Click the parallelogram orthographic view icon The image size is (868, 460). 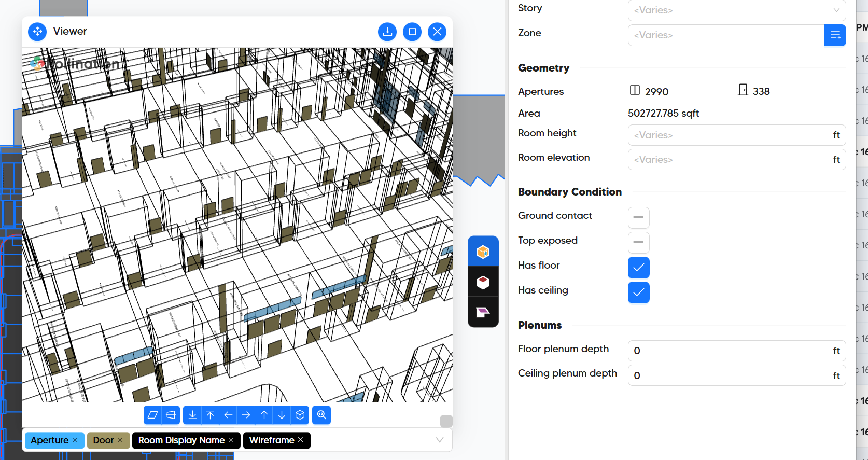pyautogui.click(x=152, y=415)
